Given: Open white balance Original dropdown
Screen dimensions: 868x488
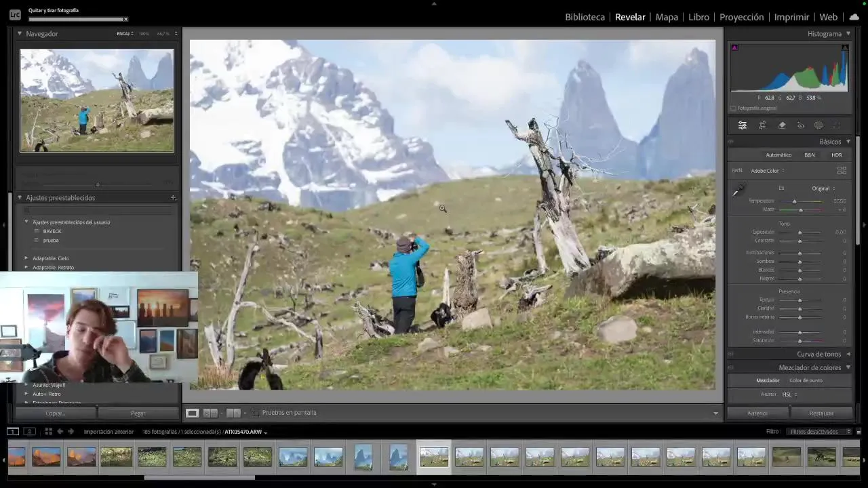Looking at the screenshot, I should coord(823,188).
